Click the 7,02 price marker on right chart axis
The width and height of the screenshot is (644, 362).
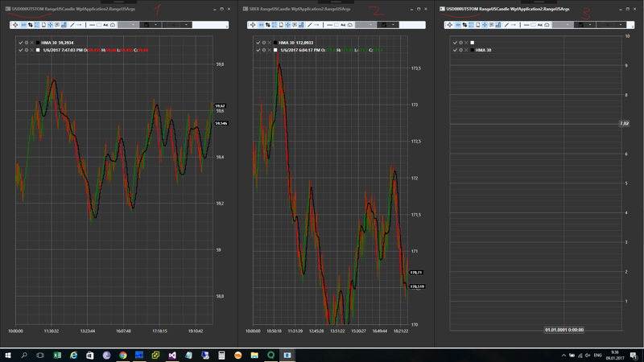pos(624,124)
